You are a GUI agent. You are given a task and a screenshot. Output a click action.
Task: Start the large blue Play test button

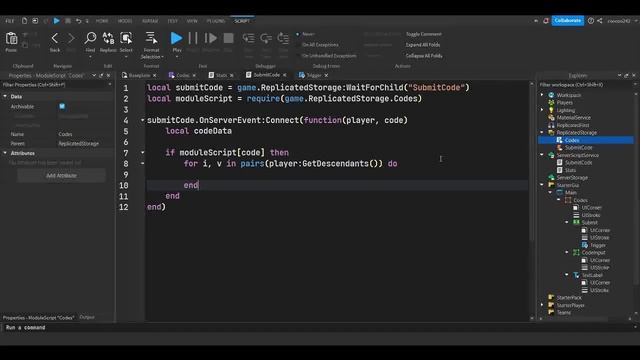176,38
